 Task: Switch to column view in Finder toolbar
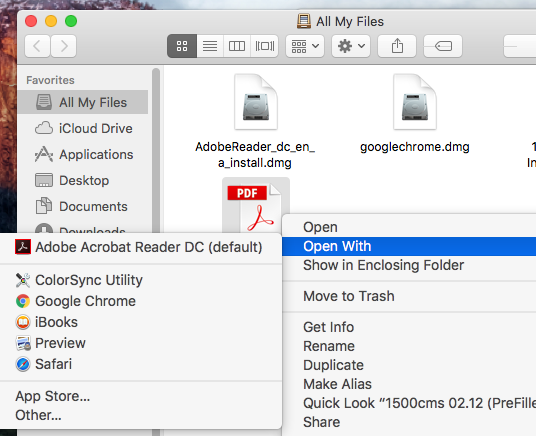(x=237, y=46)
